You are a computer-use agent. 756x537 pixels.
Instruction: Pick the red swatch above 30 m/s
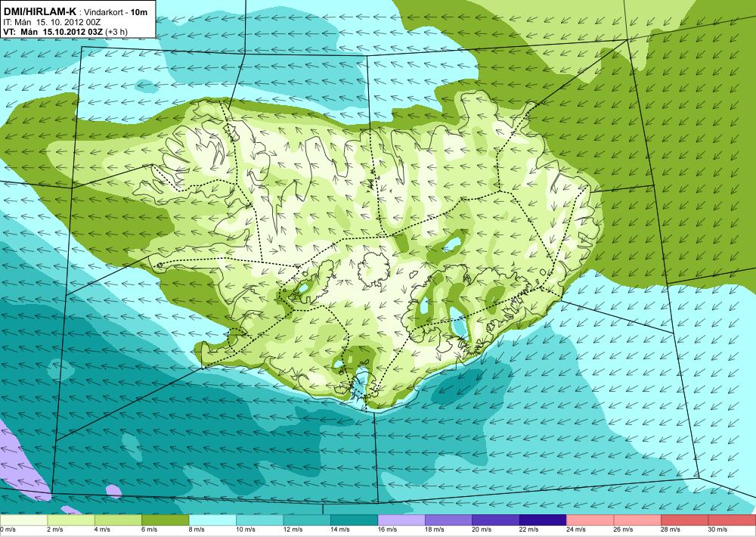pyautogui.click(x=733, y=520)
